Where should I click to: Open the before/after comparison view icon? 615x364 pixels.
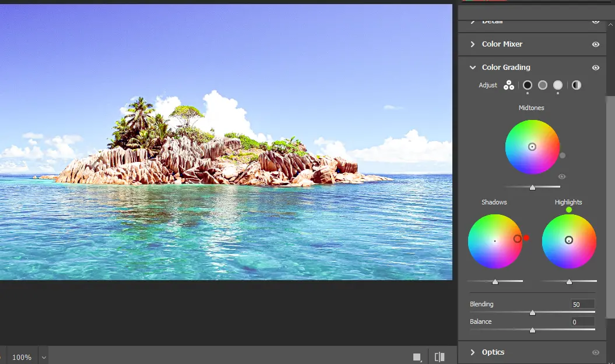(440, 356)
